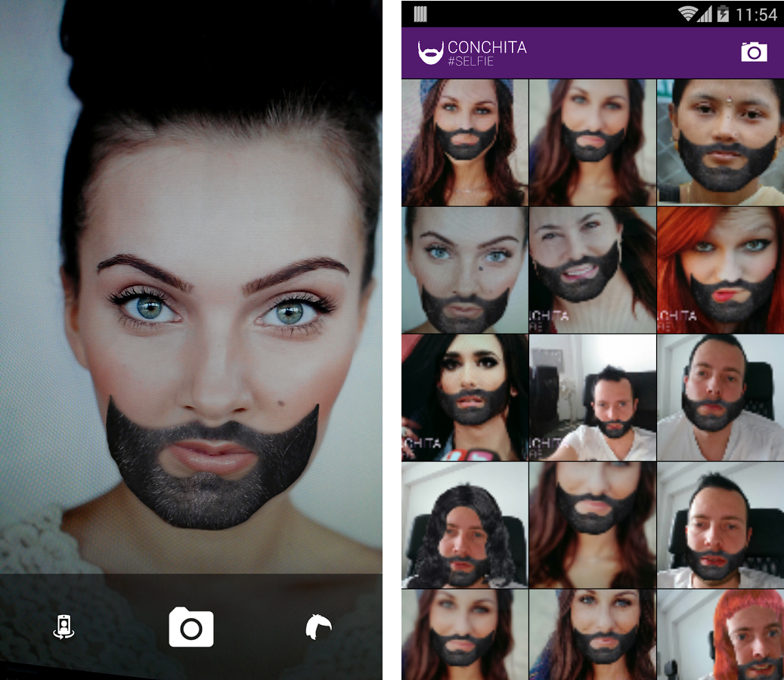Tap the camera icon in the purple header

pyautogui.click(x=754, y=52)
